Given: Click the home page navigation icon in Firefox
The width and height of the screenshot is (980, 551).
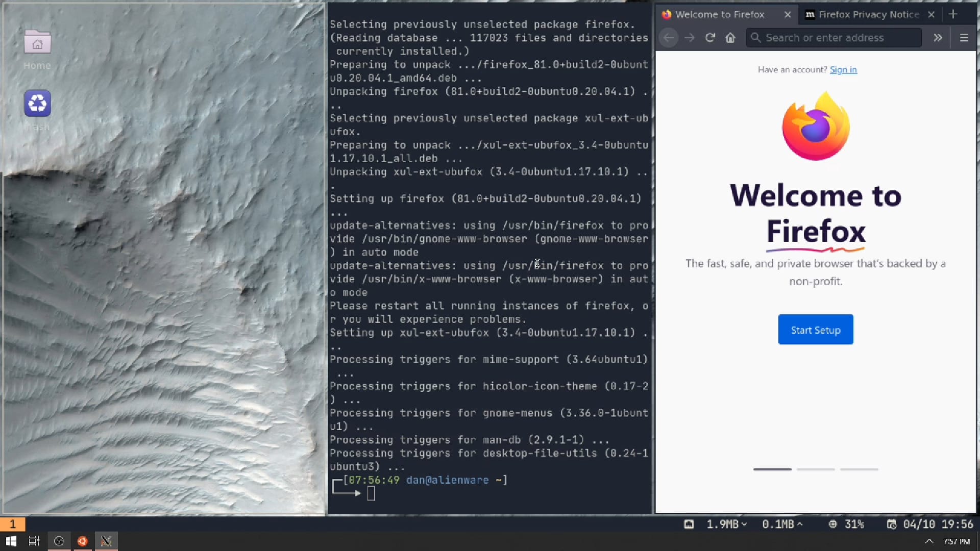Looking at the screenshot, I should (731, 38).
